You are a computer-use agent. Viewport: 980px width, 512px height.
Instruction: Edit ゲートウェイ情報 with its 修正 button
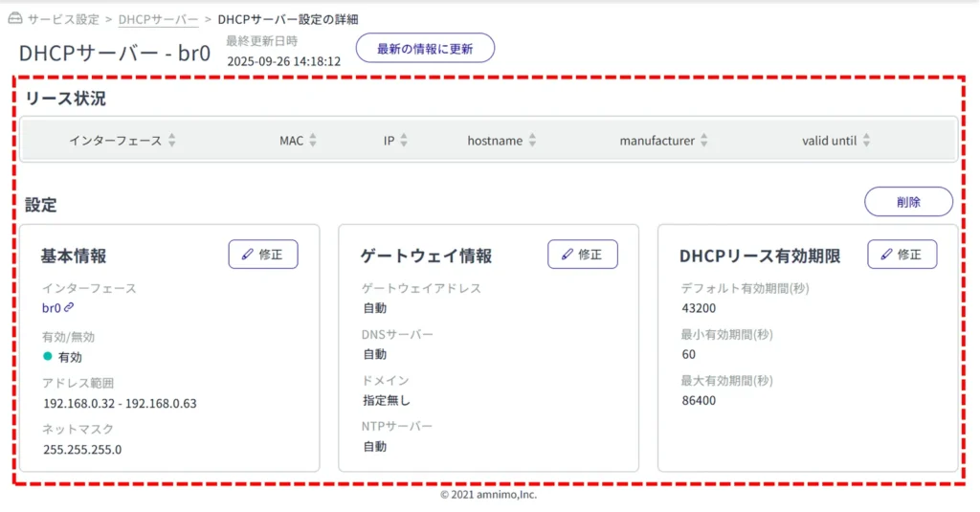583,255
